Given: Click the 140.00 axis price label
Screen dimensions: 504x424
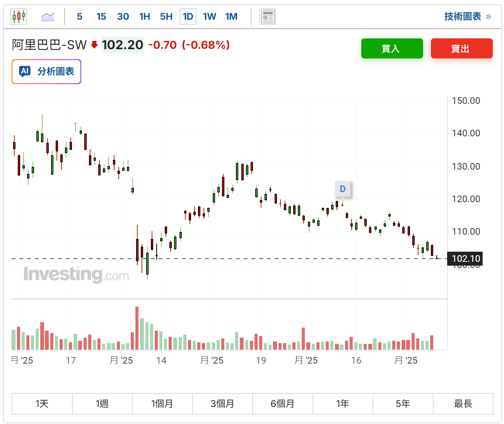Looking at the screenshot, I should click(466, 133).
